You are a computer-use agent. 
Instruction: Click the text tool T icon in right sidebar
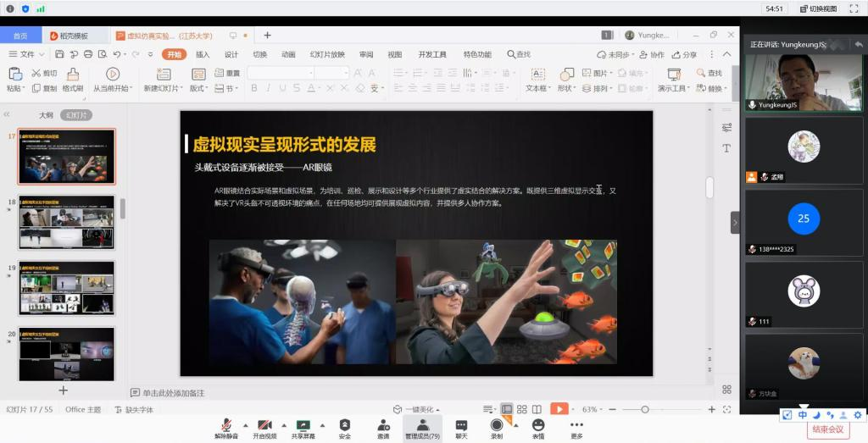[726, 148]
